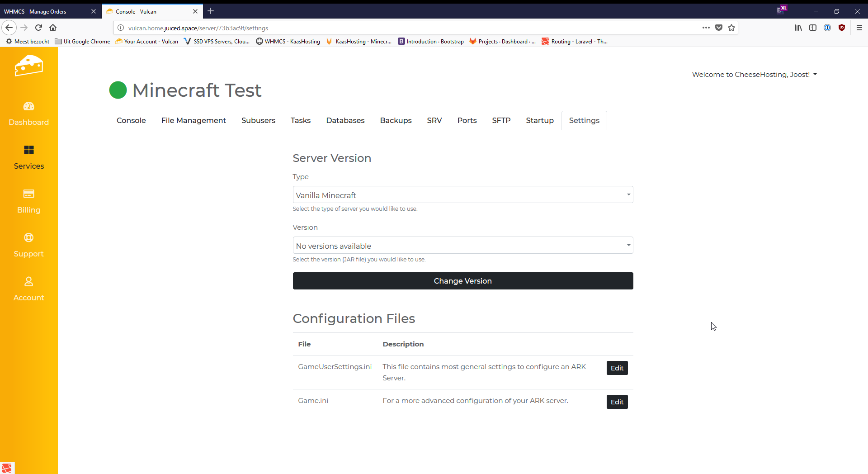Reload the page with the refresh icon
This screenshot has height=474, width=868.
tap(39, 28)
